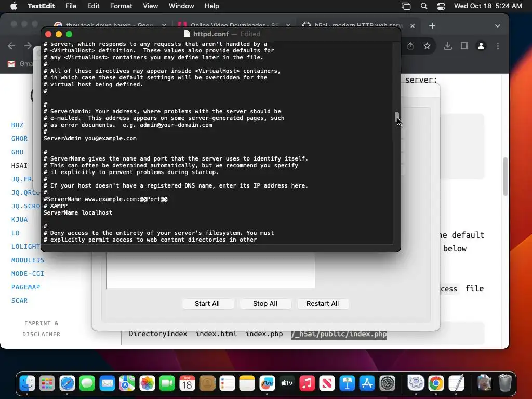Open App Store in Dock

click(x=367, y=383)
